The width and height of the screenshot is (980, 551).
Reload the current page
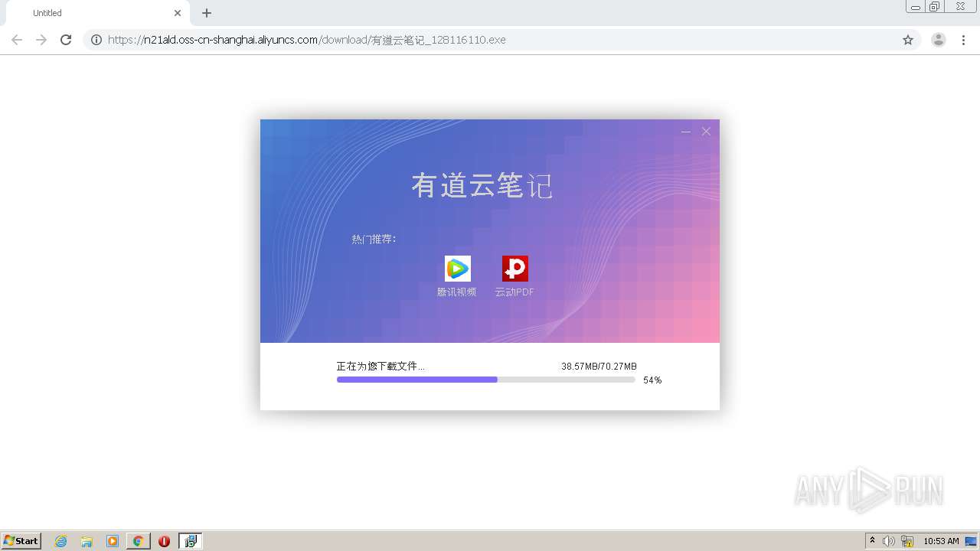(66, 40)
